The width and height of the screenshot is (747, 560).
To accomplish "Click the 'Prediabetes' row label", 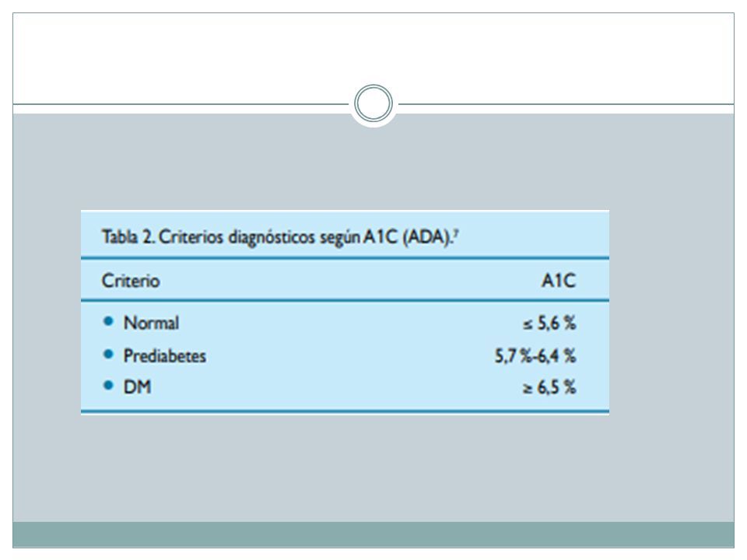I will 164,355.
